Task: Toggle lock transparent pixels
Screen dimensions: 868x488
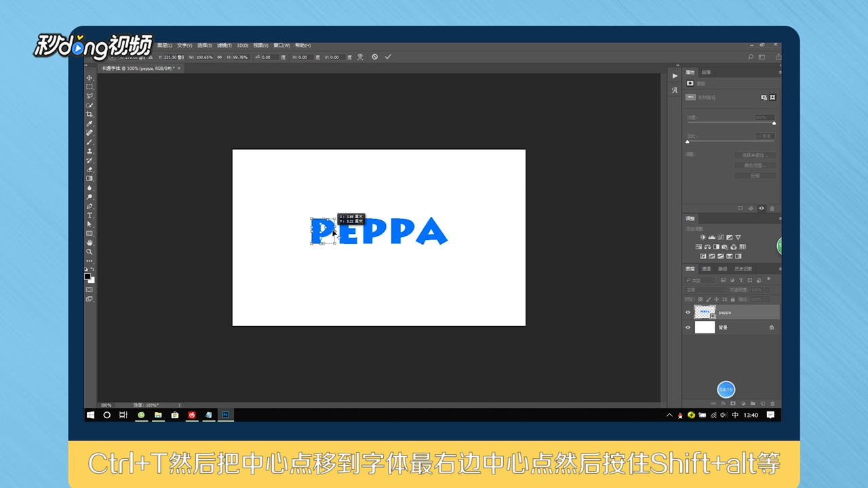Action: coord(701,299)
